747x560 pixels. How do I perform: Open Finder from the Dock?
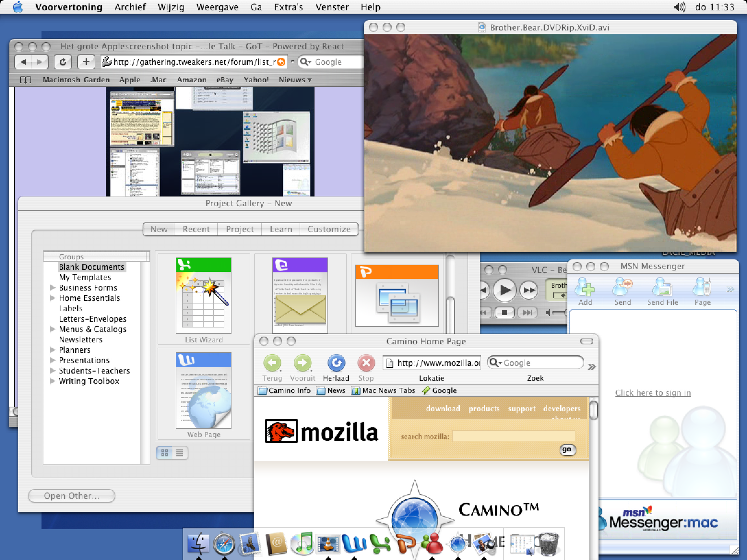198,543
